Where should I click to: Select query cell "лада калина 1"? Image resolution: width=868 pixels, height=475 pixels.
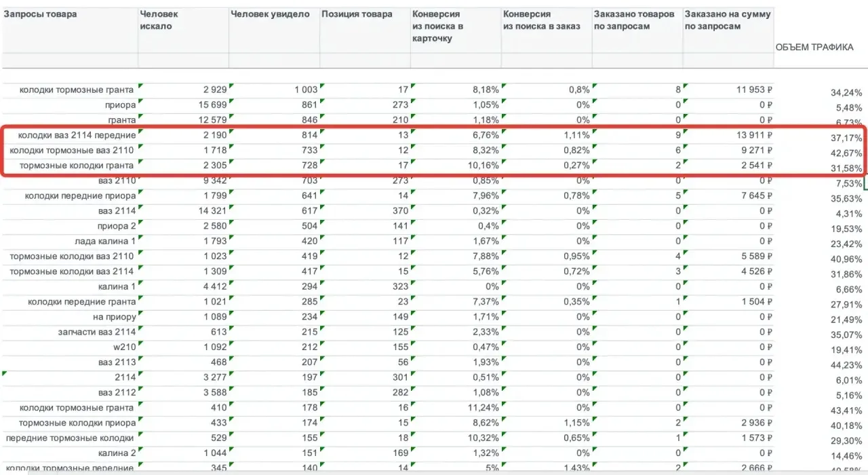tap(105, 241)
